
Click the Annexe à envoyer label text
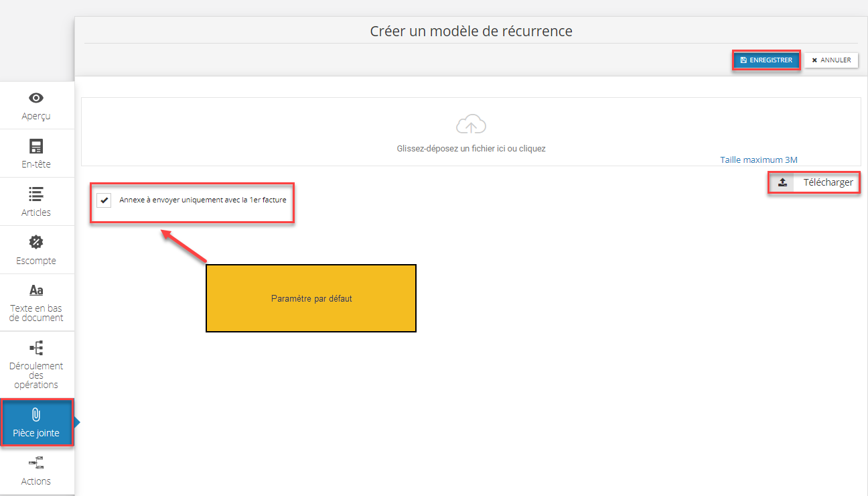point(202,200)
